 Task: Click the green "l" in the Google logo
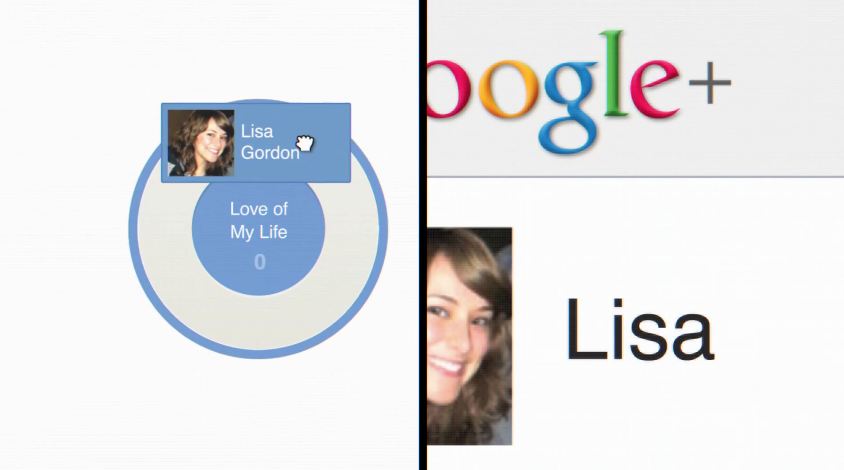pos(613,74)
